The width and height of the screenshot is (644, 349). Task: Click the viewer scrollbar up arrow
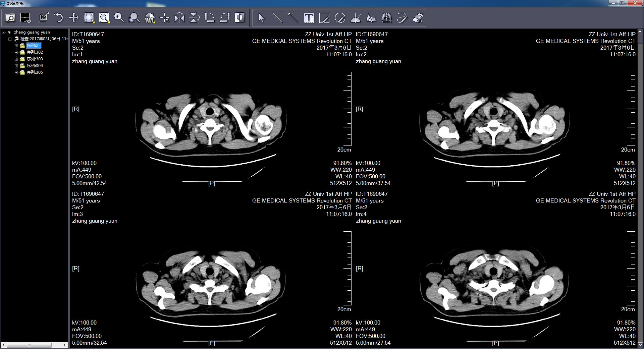(640, 32)
